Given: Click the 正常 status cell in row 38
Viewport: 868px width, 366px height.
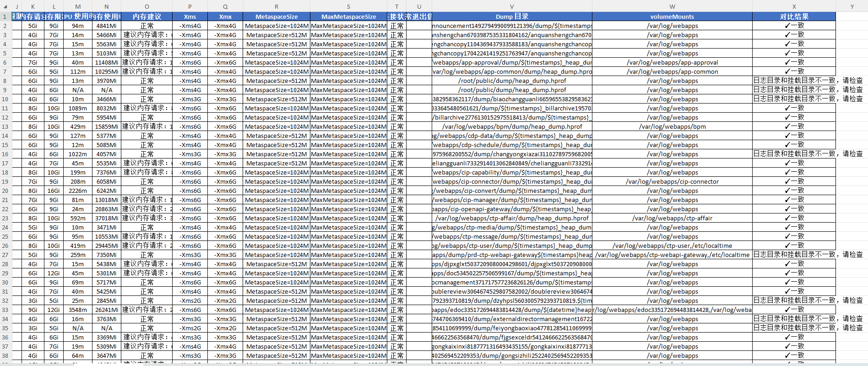Looking at the screenshot, I should coord(396,355).
